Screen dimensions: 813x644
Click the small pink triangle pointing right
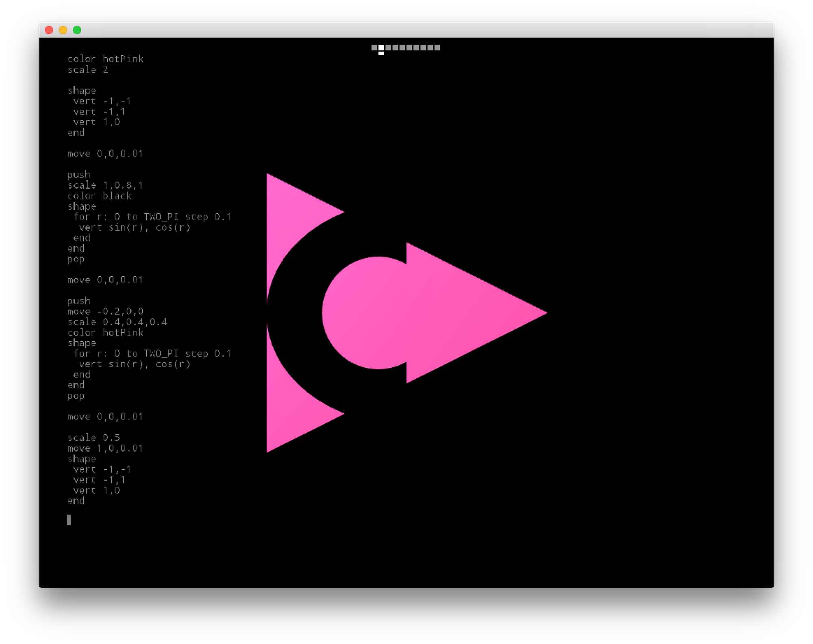click(x=467, y=313)
